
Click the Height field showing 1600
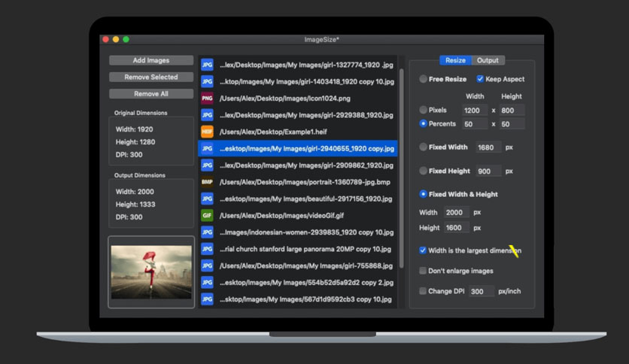(x=456, y=228)
